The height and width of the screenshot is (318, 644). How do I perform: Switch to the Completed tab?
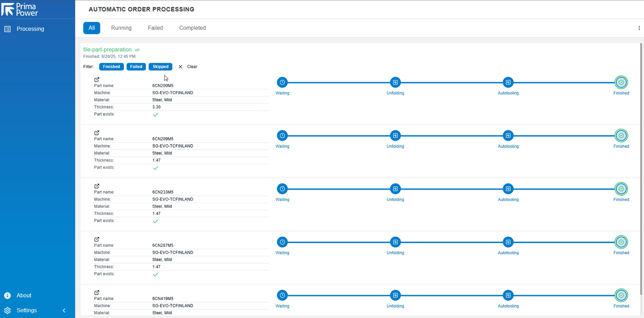[x=192, y=28]
